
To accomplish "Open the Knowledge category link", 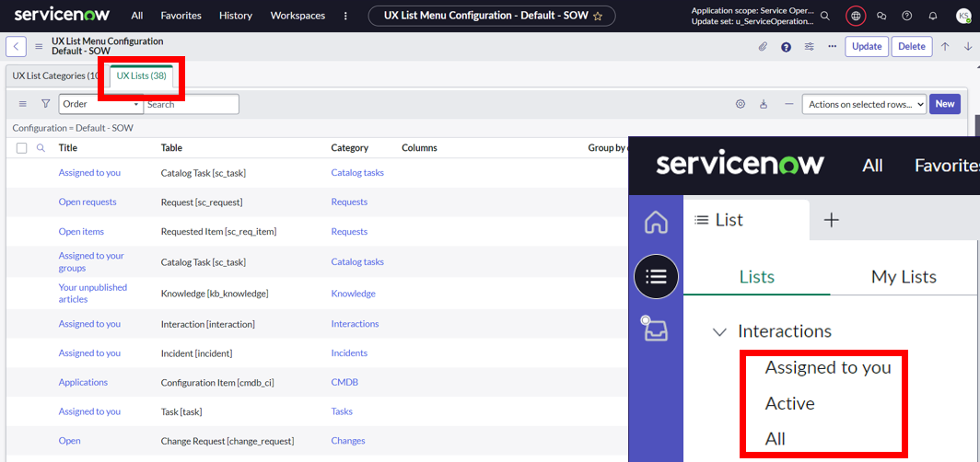I will tap(353, 294).
